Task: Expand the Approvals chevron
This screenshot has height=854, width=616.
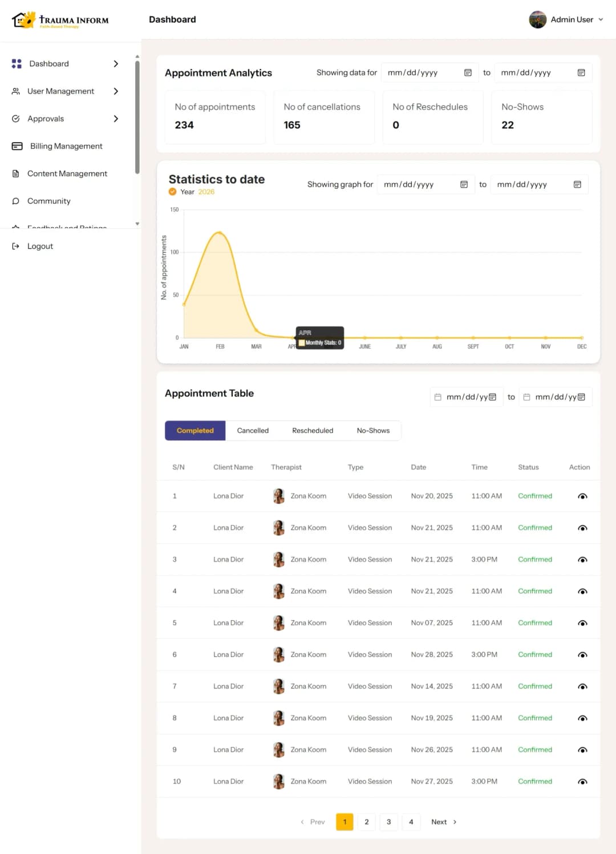Action: (x=116, y=119)
